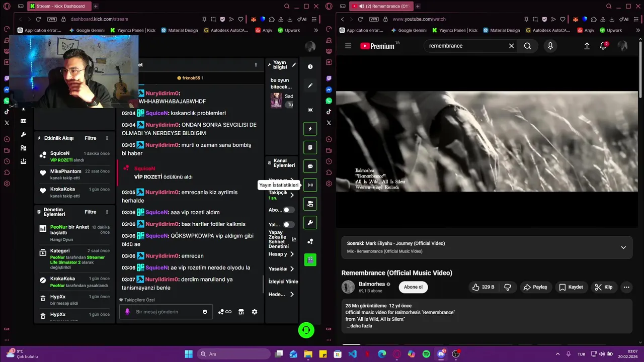
Task: Click the Klip clip button
Action: click(603, 287)
